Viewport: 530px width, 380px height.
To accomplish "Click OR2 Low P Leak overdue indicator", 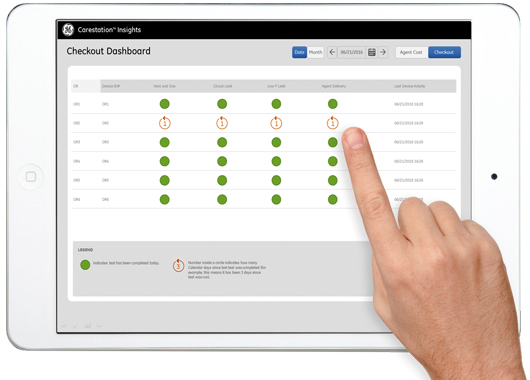I will 276,123.
